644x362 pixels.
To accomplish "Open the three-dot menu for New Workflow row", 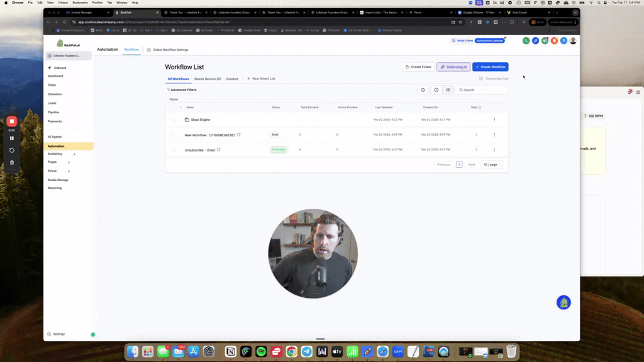I will click(494, 134).
